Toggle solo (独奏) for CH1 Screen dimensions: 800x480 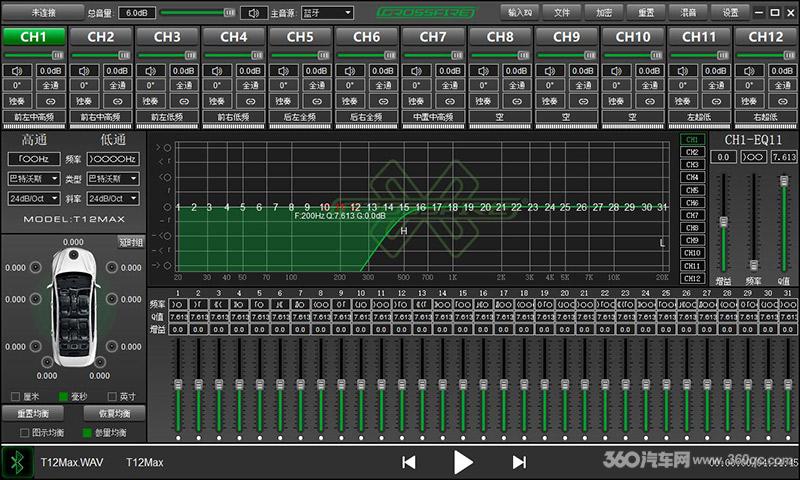(x=17, y=101)
